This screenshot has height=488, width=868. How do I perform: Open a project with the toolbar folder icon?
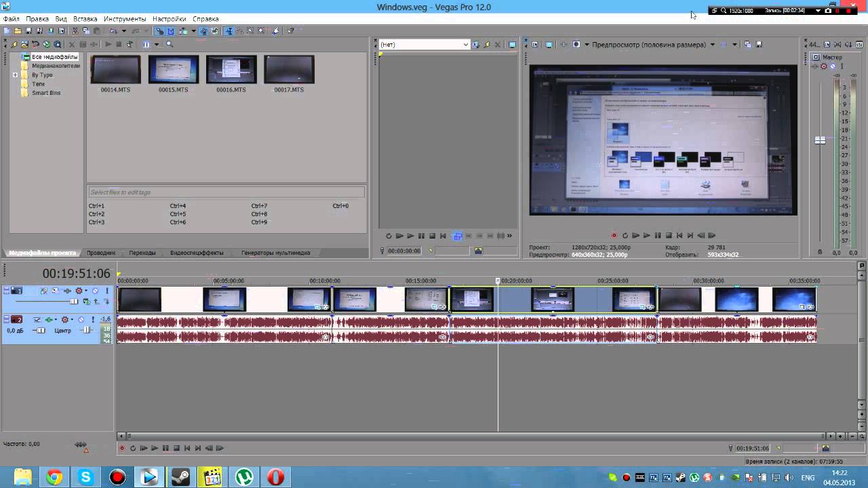(18, 30)
